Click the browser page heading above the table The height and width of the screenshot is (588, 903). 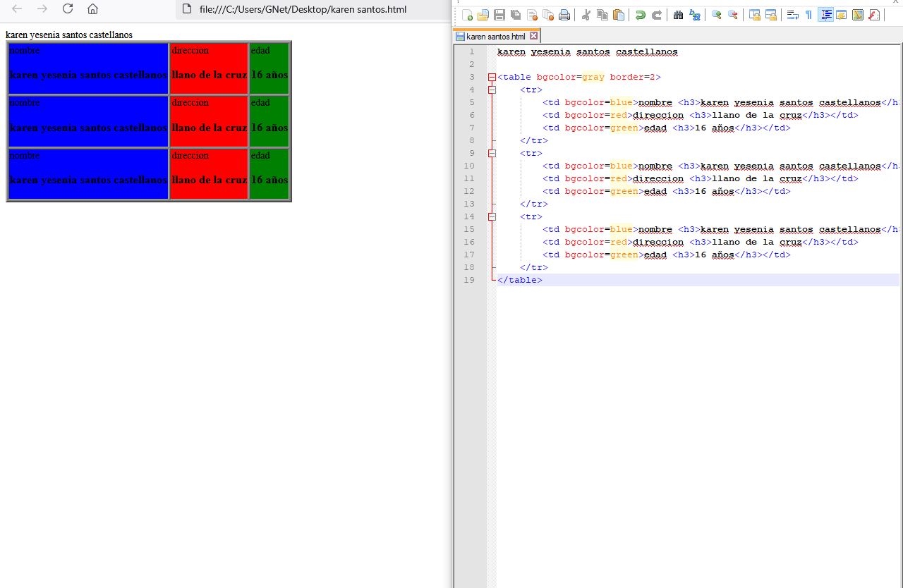coord(69,35)
